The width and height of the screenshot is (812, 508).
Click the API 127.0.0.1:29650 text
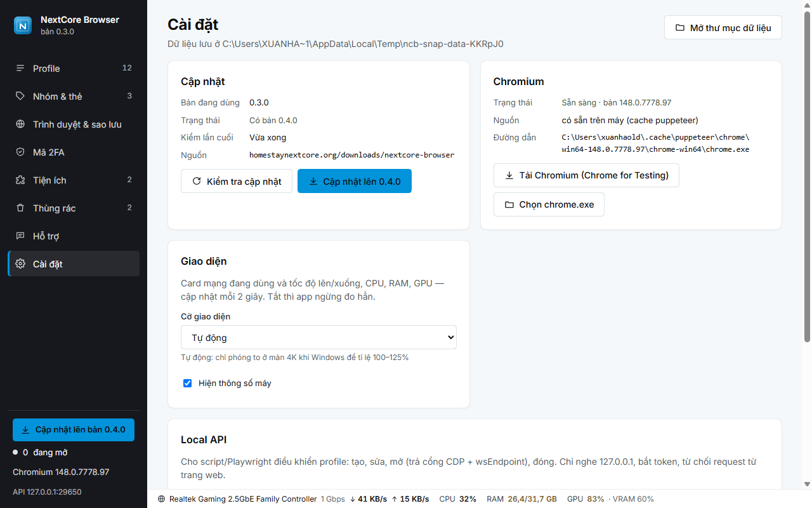(47, 492)
